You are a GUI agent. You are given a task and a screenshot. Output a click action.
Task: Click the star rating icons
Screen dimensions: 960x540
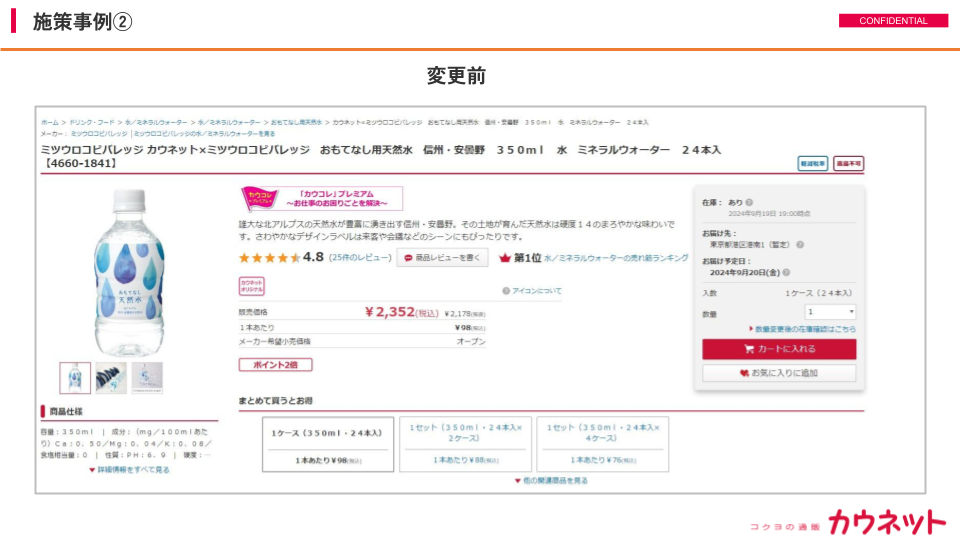(269, 258)
